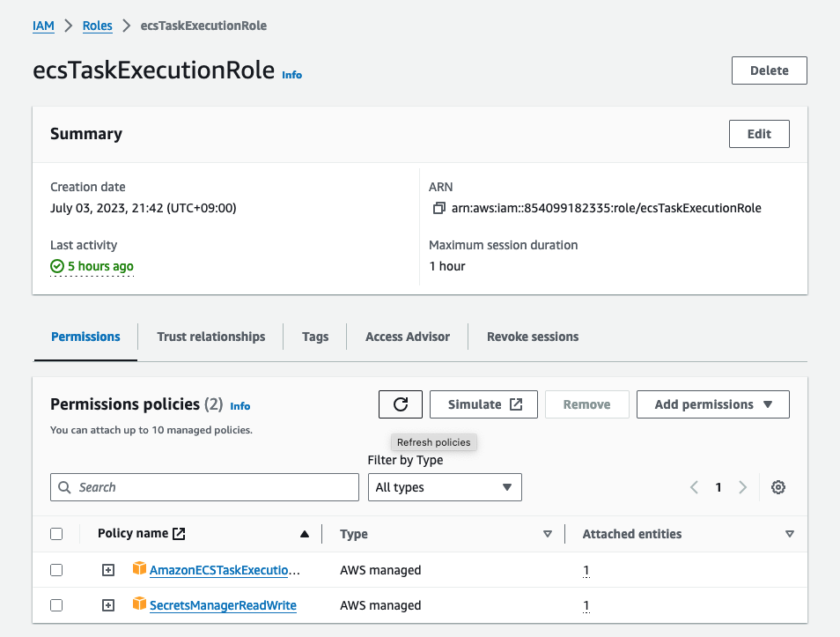This screenshot has height=637, width=840.
Task: Click the ecsTaskExecutionRole breadcrumb text
Action: (203, 26)
